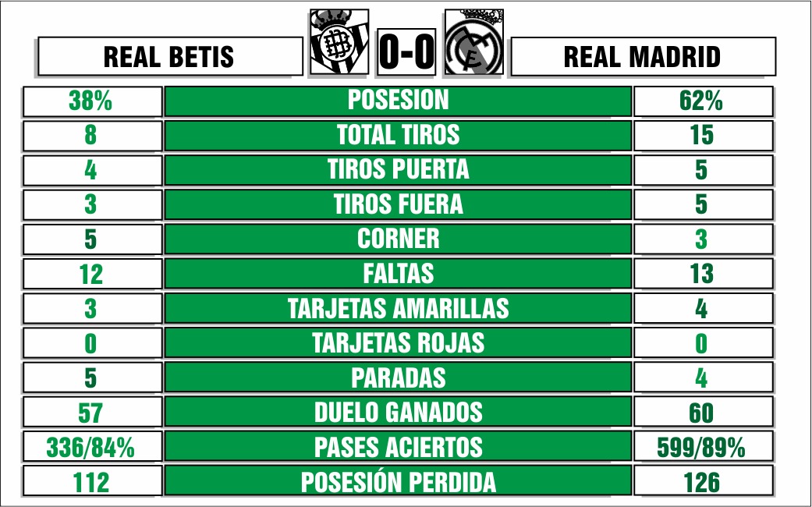Screen dimensions: 812x507
Task: Select the TARJETAS AMARILLAS bar
Action: (x=398, y=308)
